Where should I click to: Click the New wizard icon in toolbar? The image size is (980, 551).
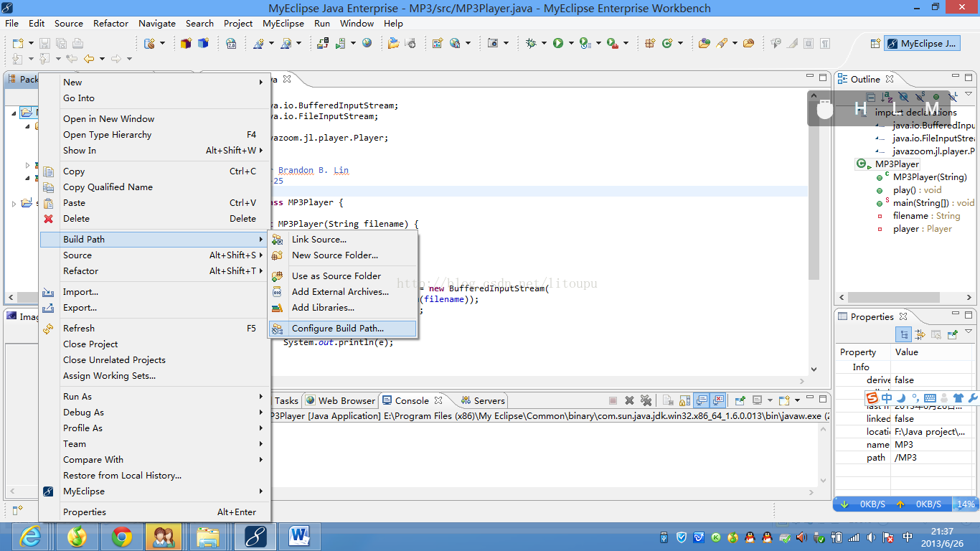point(18,43)
